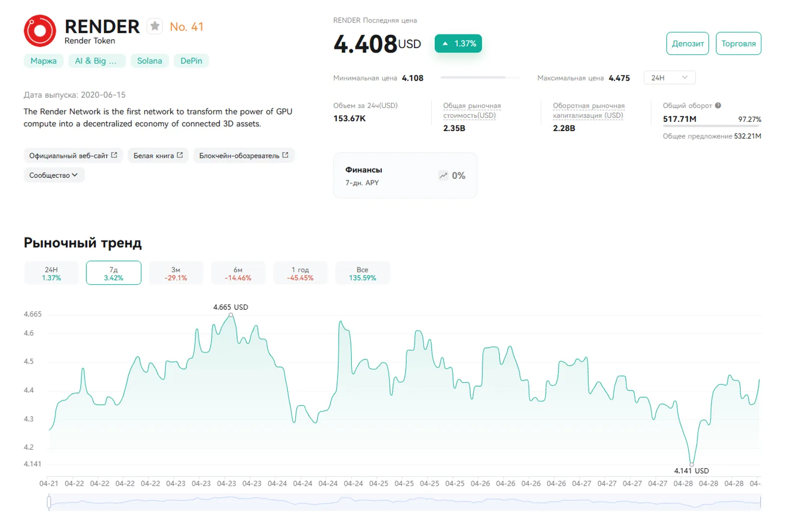The height and width of the screenshot is (532, 786).
Task: Click the trend chart icon next to 0%
Action: [443, 175]
